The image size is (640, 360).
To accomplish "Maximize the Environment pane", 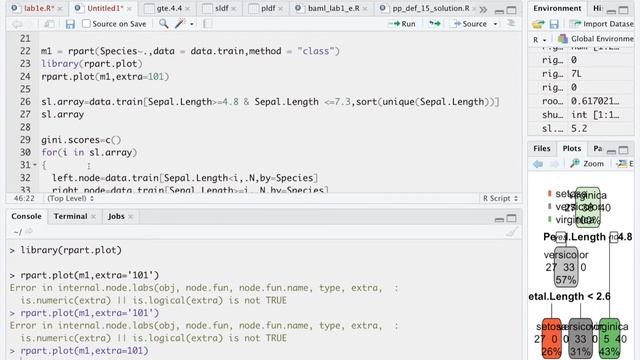I will point(623,10).
